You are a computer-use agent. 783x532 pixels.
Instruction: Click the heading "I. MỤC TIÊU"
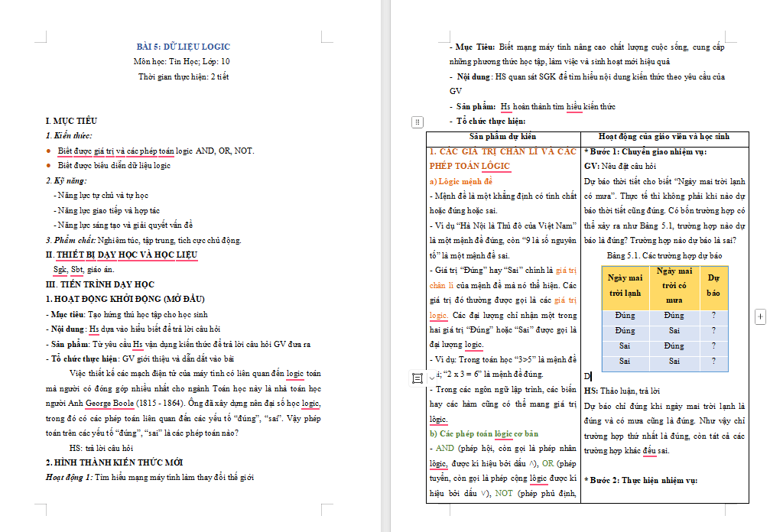click(x=71, y=121)
